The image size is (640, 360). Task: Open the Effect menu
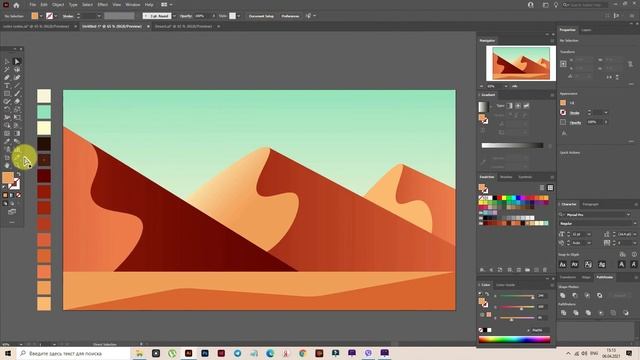(x=102, y=4)
